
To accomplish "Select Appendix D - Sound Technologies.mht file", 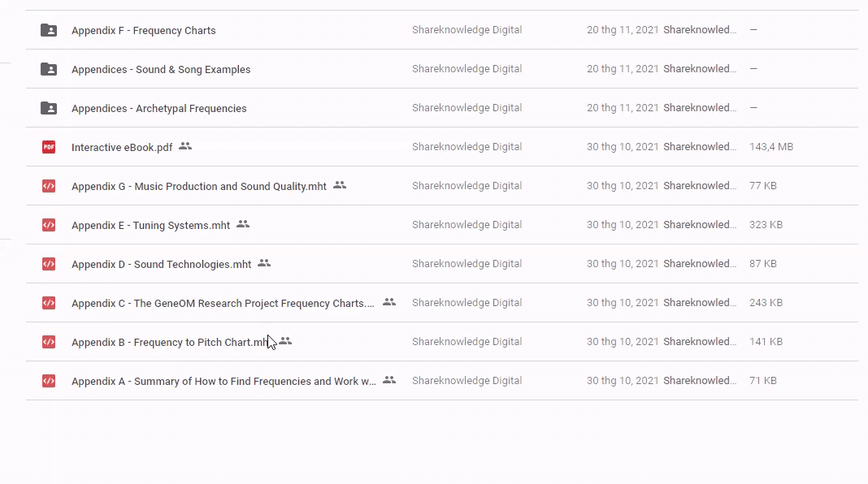I will pyautogui.click(x=161, y=265).
